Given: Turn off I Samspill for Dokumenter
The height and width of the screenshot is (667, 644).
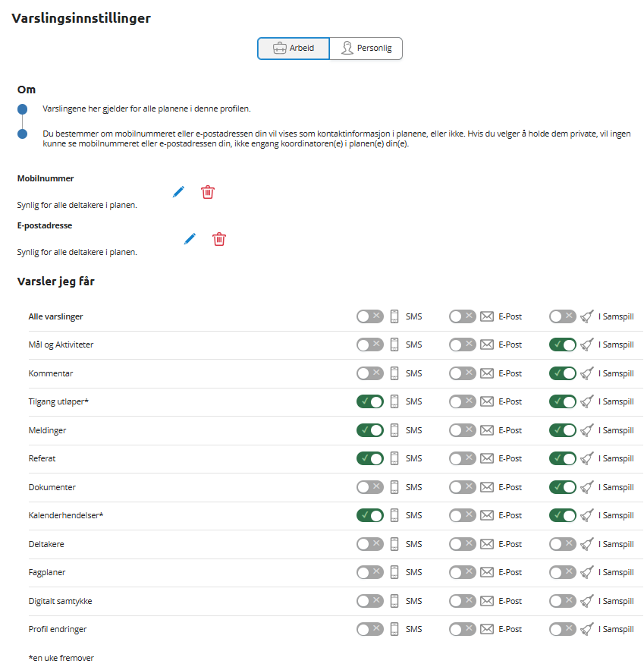Looking at the screenshot, I should 562,487.
